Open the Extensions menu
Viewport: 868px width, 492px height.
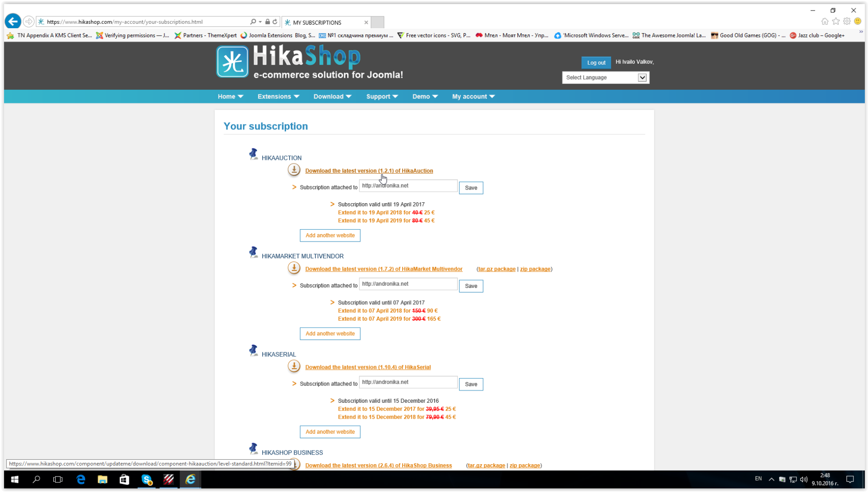point(278,97)
